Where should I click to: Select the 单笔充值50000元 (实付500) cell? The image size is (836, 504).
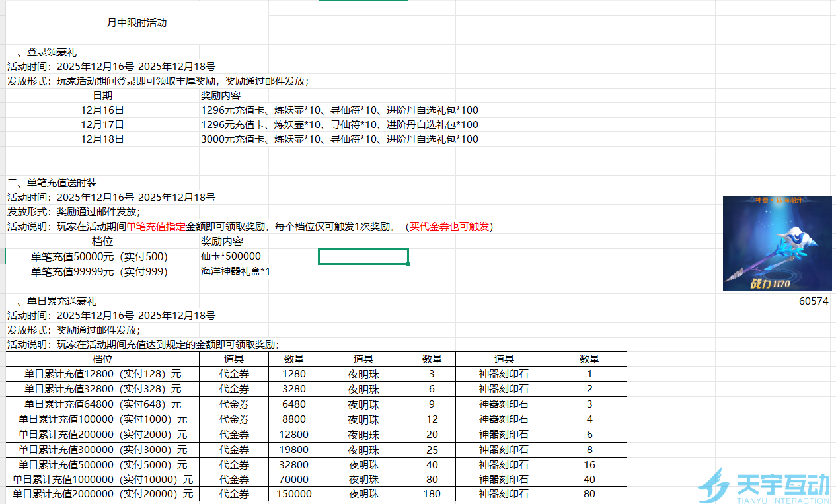(x=99, y=256)
